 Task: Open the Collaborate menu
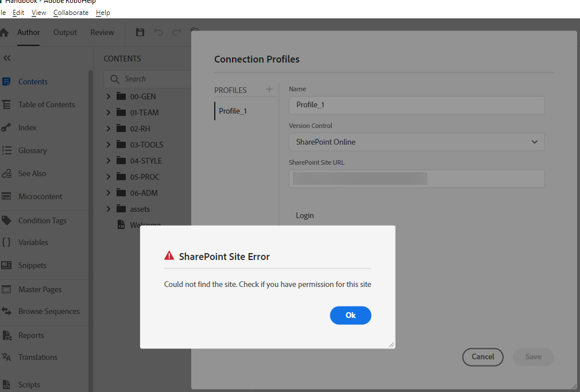pos(71,12)
